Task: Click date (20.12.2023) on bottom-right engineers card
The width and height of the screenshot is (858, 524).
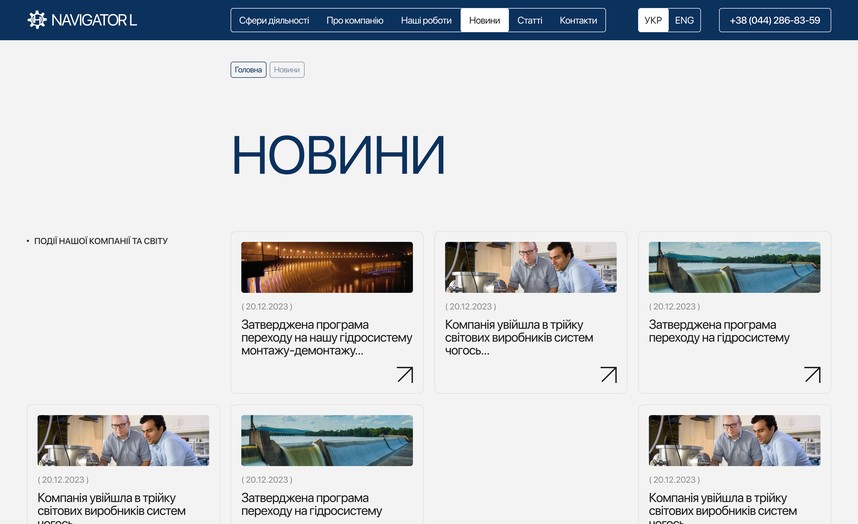Action: click(674, 480)
